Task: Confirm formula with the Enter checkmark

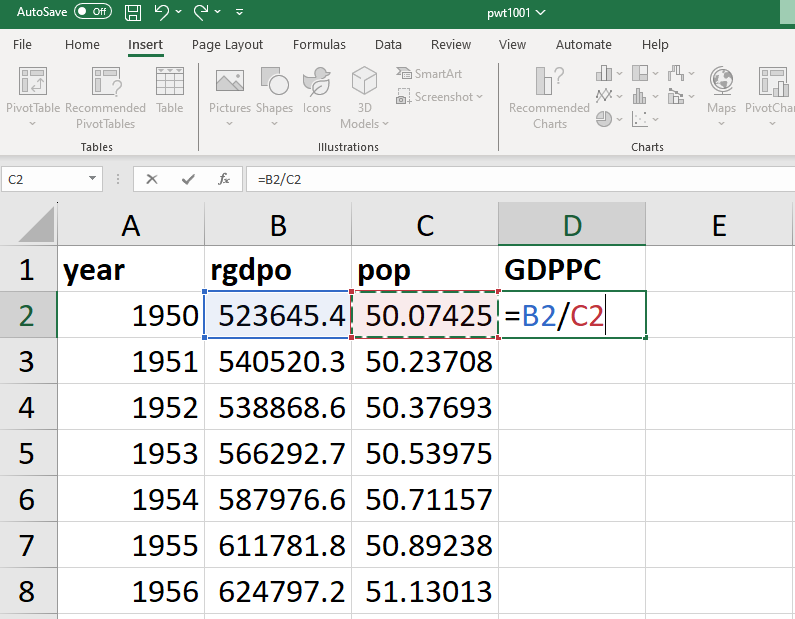Action: pyautogui.click(x=188, y=179)
